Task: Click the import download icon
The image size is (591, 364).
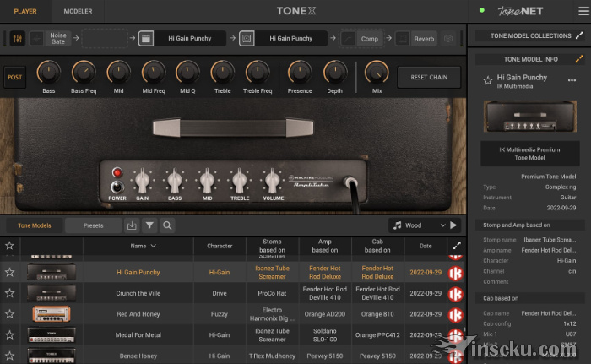Action: [131, 225]
